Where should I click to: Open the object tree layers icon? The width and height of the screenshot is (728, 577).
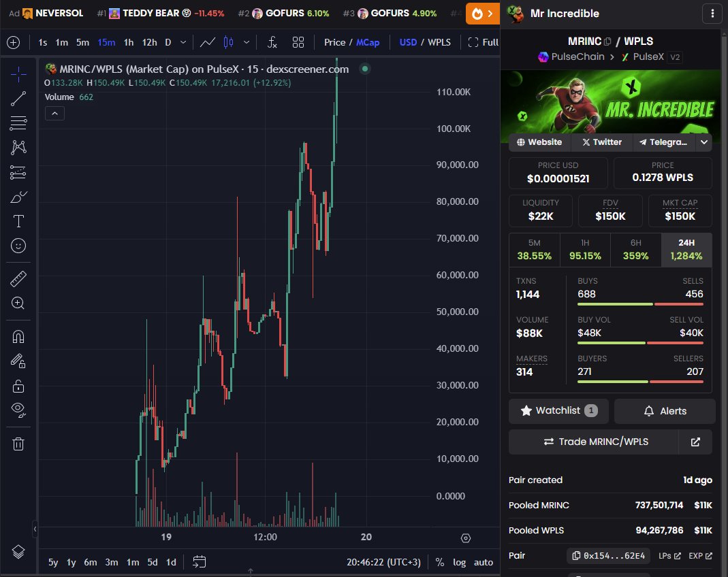click(x=18, y=552)
